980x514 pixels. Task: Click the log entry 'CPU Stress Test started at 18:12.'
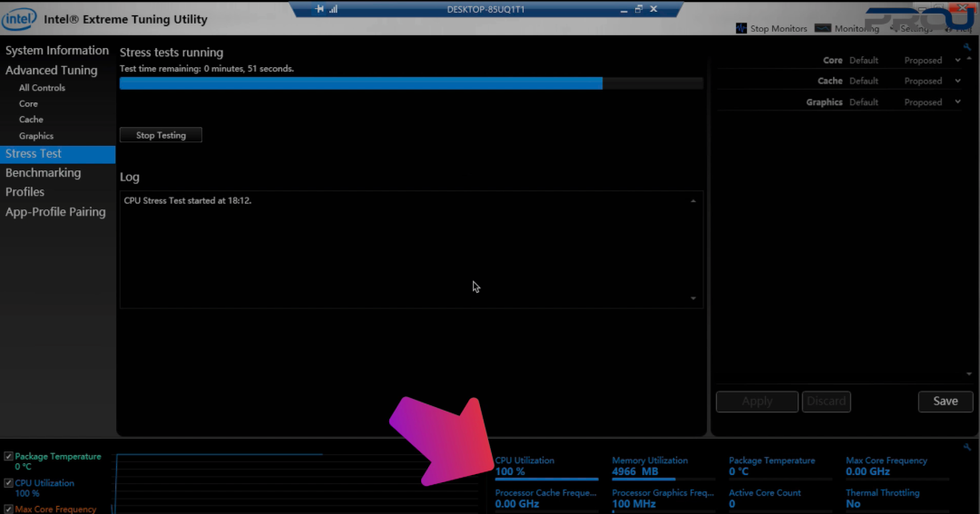point(188,201)
